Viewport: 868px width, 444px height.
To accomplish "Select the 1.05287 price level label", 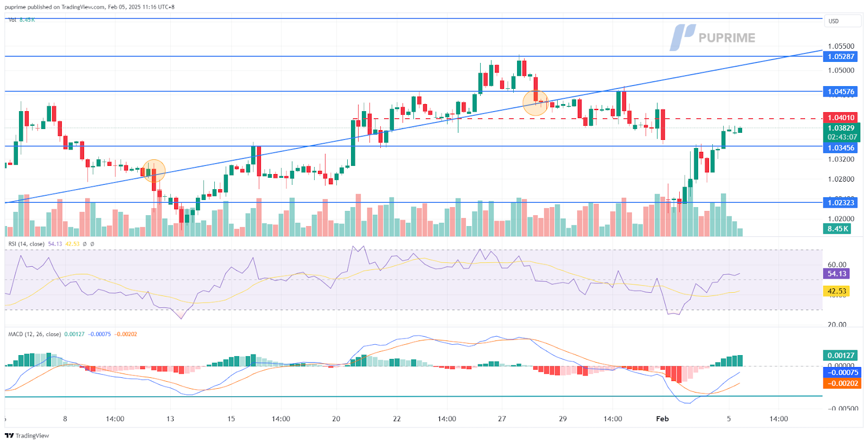I will 841,56.
